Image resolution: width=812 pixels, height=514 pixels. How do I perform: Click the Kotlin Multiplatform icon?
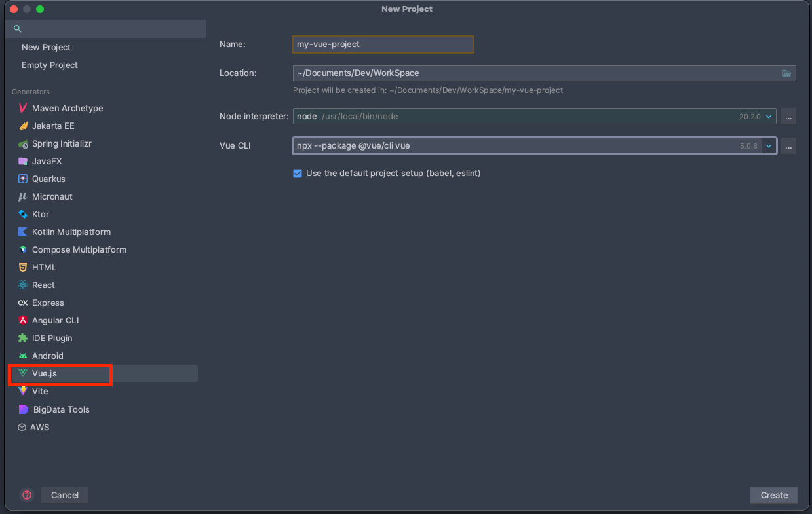[23, 232]
